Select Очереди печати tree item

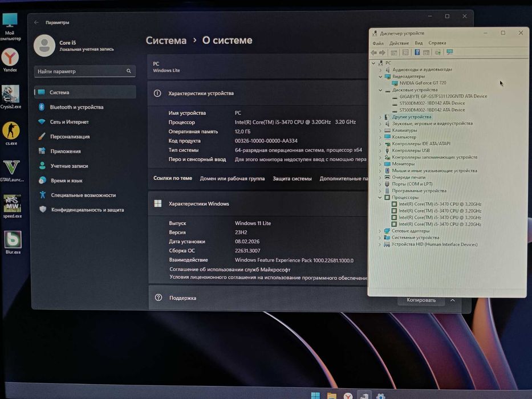point(408,177)
